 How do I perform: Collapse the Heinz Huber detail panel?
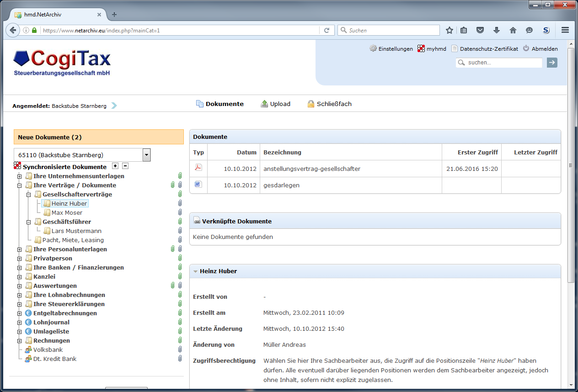[196, 271]
